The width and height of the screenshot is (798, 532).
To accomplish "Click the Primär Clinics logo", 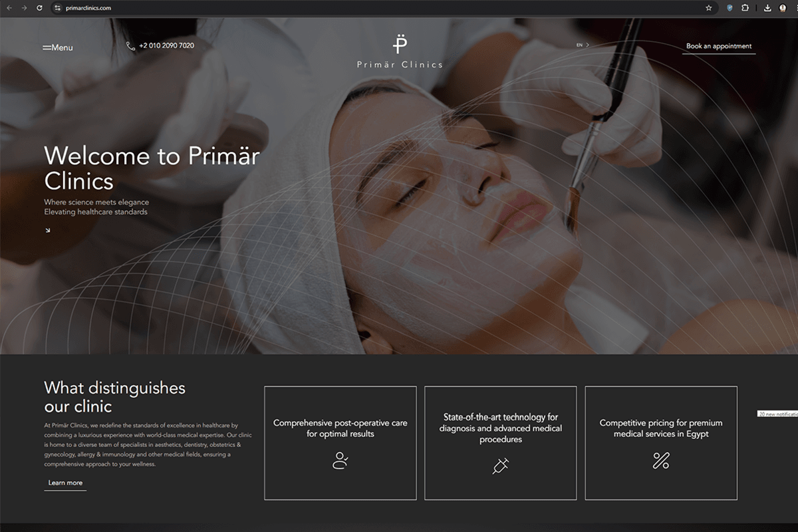I will point(399,51).
